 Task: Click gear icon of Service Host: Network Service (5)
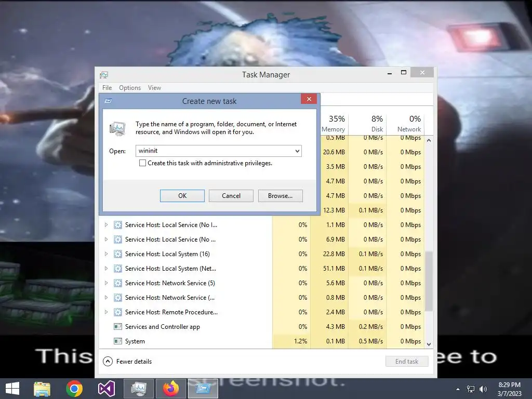coord(118,283)
